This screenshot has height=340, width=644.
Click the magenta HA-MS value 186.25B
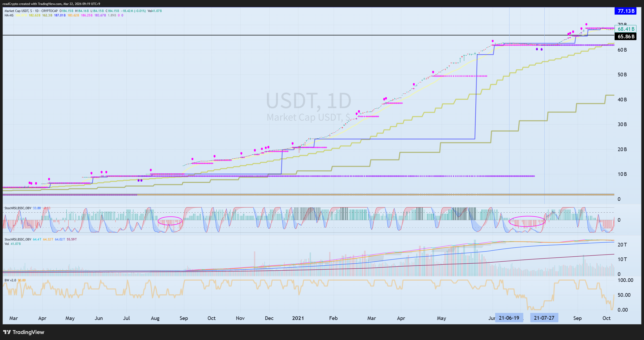pos(87,15)
